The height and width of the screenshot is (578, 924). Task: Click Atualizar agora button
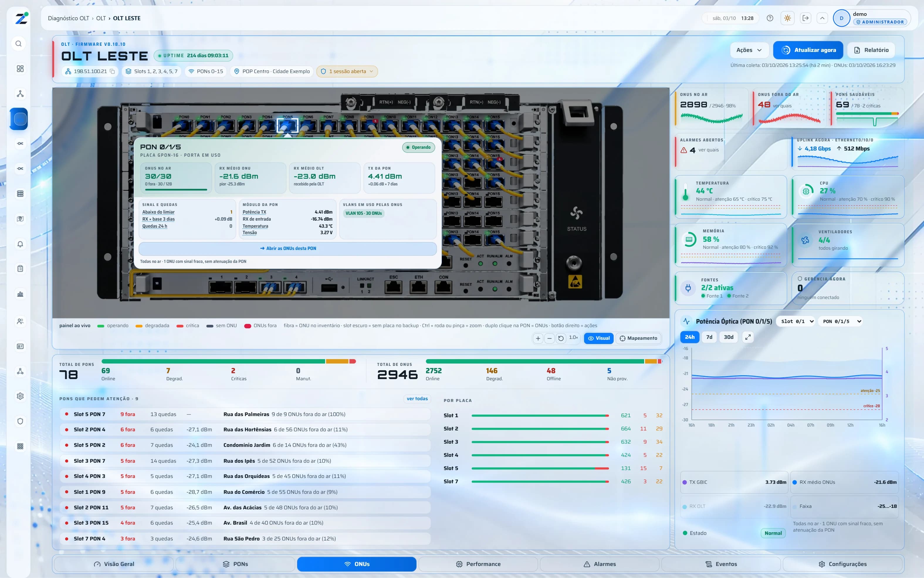[808, 50]
